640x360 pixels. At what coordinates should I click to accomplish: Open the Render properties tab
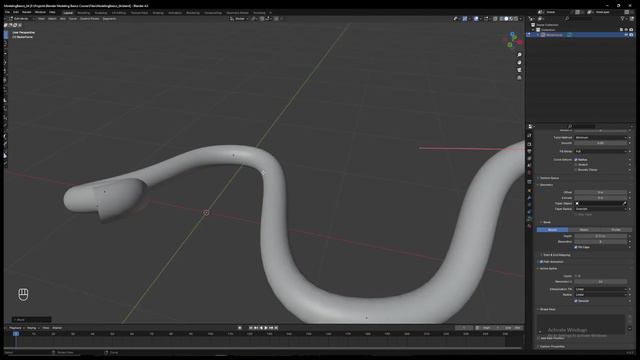[530, 144]
